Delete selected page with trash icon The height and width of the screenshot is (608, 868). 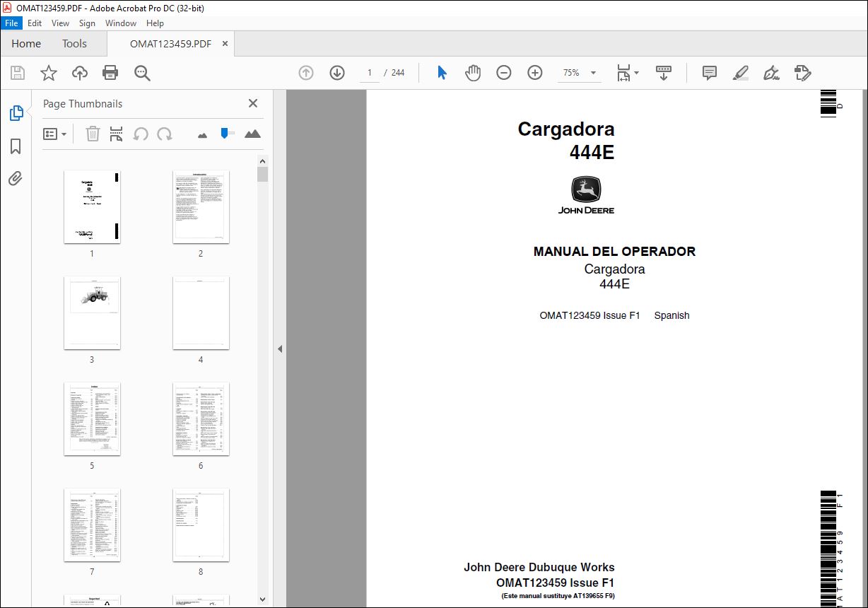tap(93, 134)
